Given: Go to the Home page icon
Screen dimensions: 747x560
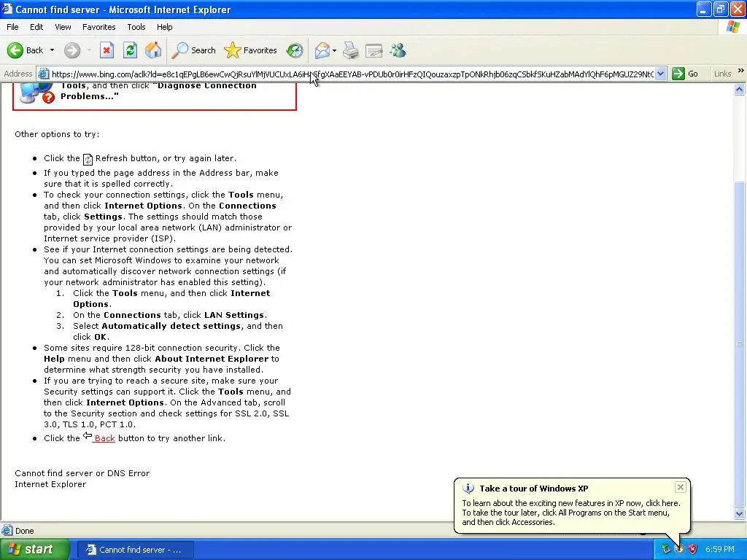Looking at the screenshot, I should [x=153, y=50].
